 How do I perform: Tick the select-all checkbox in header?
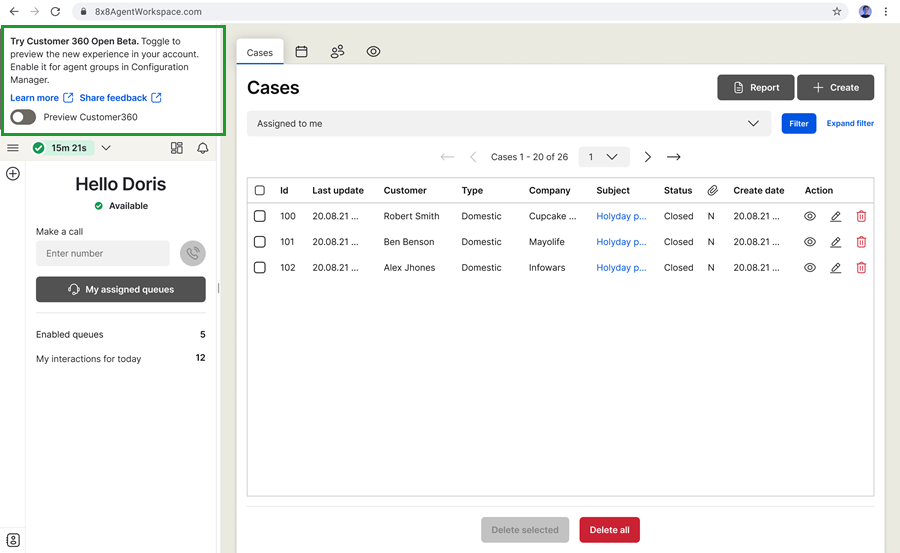pyautogui.click(x=260, y=190)
